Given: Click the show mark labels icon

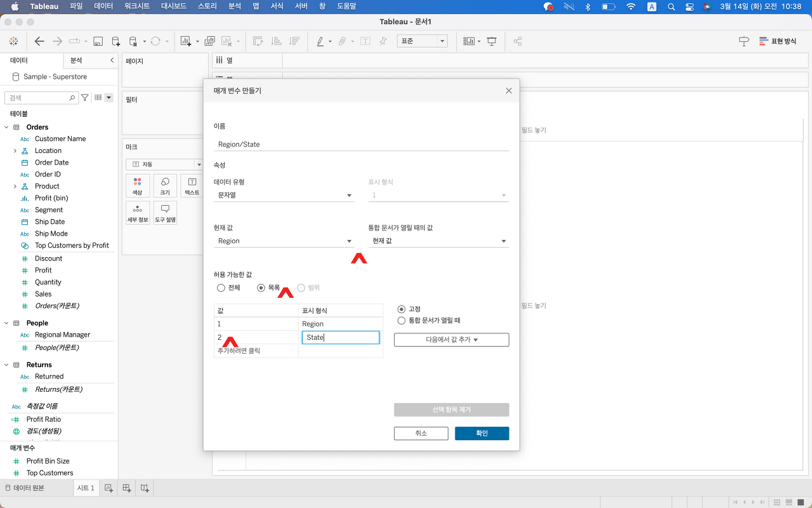Looking at the screenshot, I should (365, 41).
